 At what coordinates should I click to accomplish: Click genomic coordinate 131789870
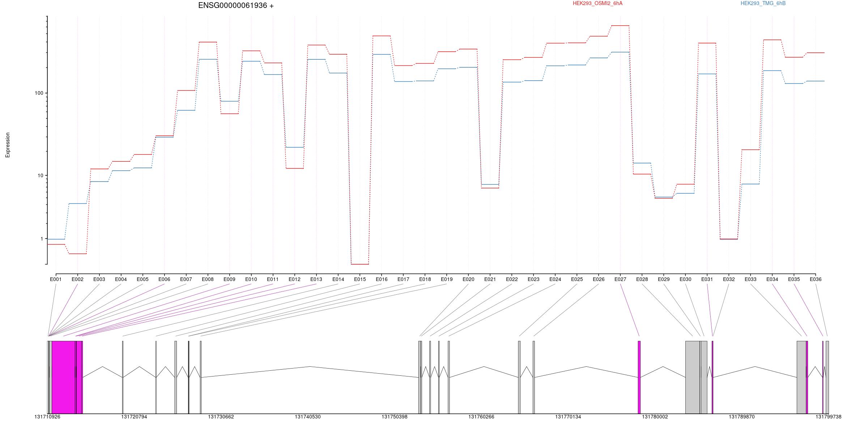click(742, 417)
